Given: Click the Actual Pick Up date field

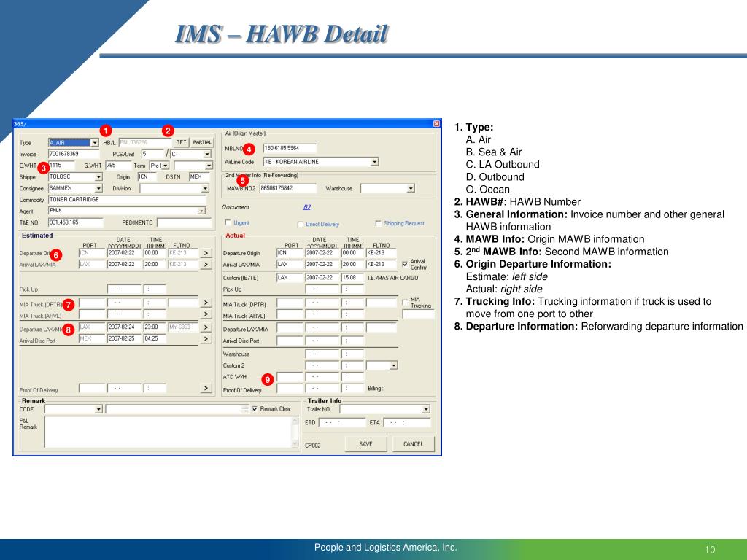Looking at the screenshot, I should pyautogui.click(x=322, y=289).
